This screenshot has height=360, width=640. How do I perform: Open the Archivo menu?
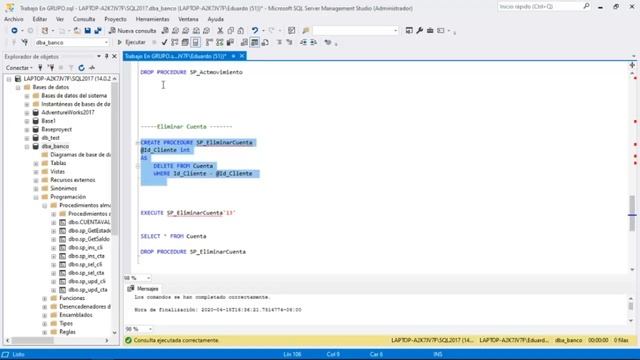coord(13,19)
